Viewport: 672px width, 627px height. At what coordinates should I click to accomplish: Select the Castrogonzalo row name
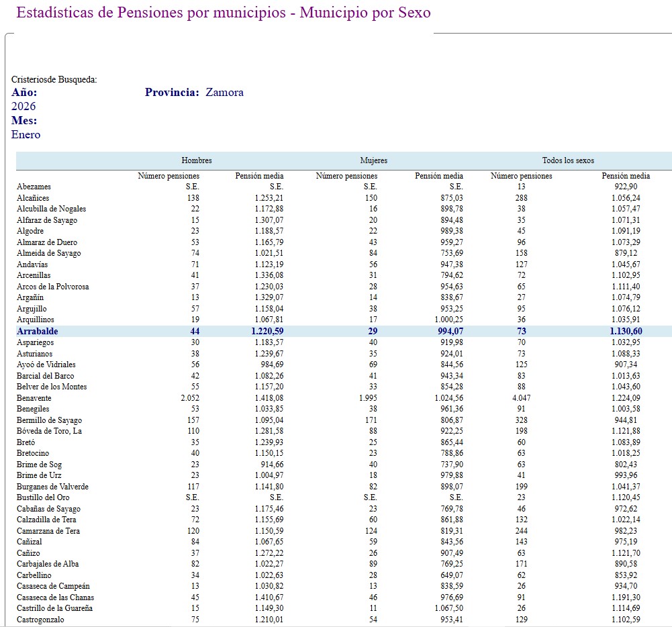[40, 620]
